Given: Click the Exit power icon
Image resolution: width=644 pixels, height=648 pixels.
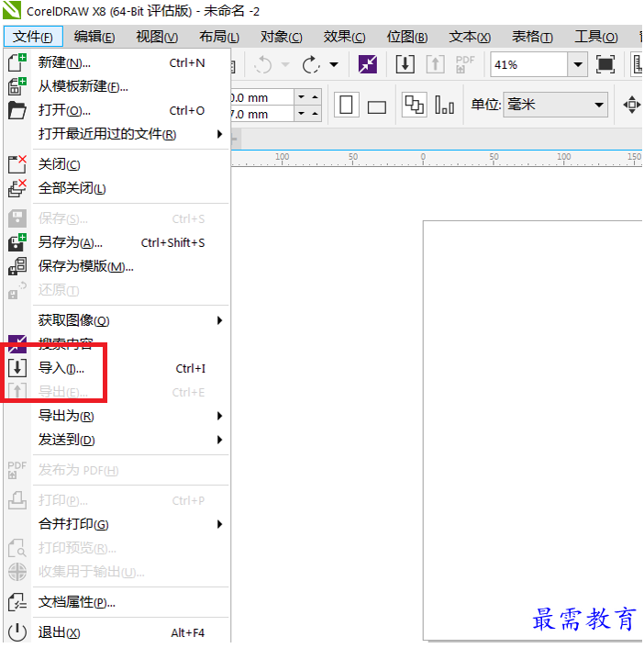Looking at the screenshot, I should point(17,632).
